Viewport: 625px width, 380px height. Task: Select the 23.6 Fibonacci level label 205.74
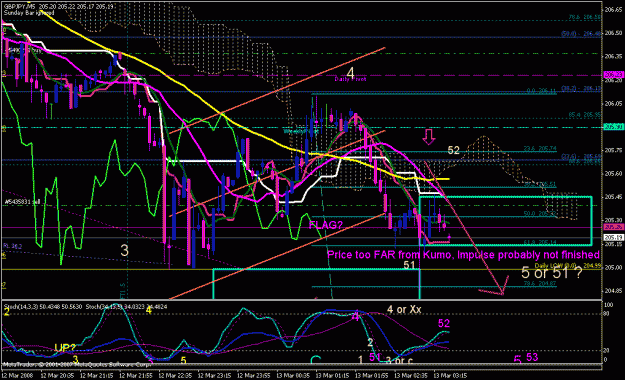(x=540, y=148)
